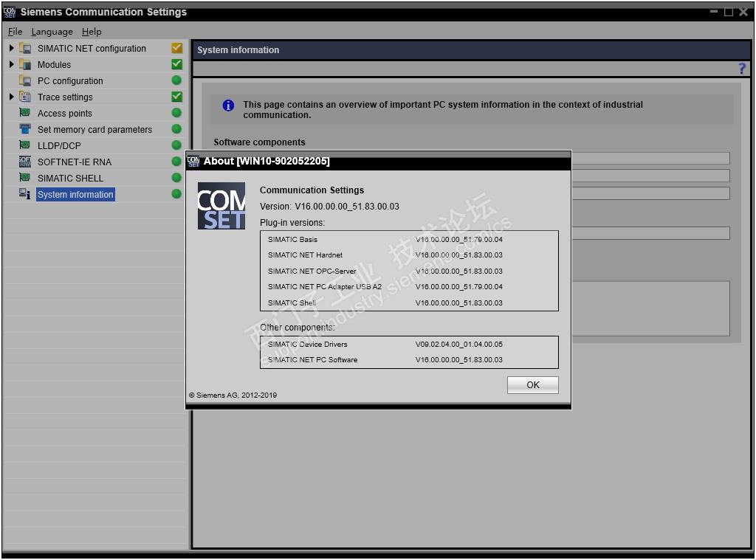Select Modules in the navigation tree

click(54, 65)
